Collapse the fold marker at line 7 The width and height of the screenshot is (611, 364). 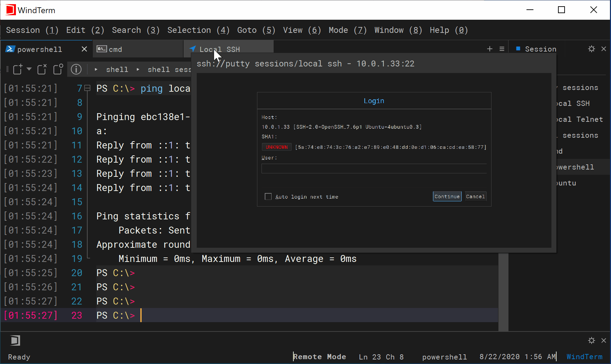coord(88,88)
